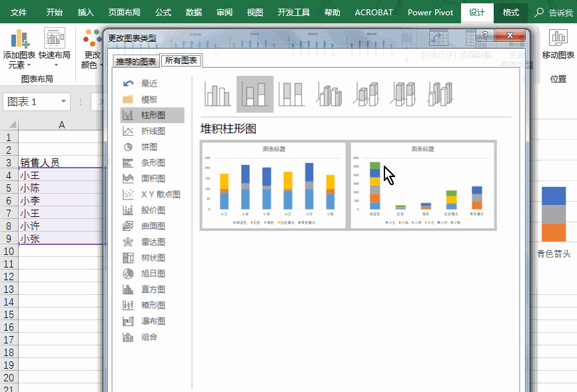Select 3-D stacked column subtype icon

pos(366,94)
